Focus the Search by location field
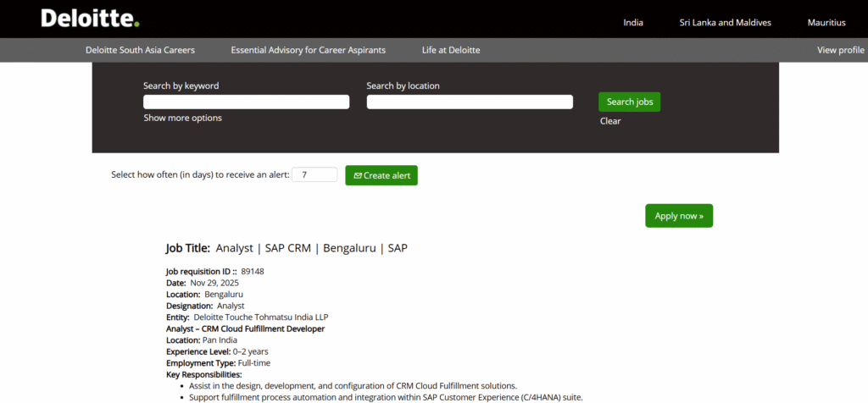The image size is (868, 403). [x=470, y=102]
